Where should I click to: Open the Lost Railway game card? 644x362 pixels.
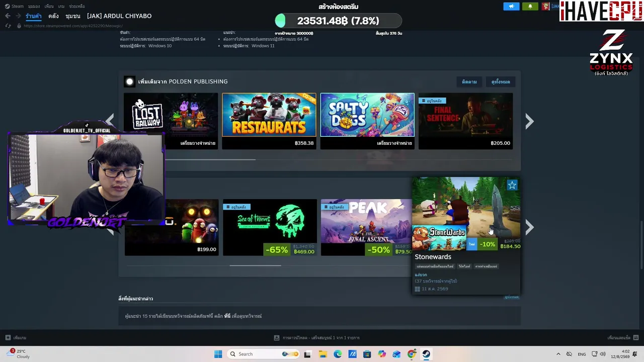(x=171, y=121)
